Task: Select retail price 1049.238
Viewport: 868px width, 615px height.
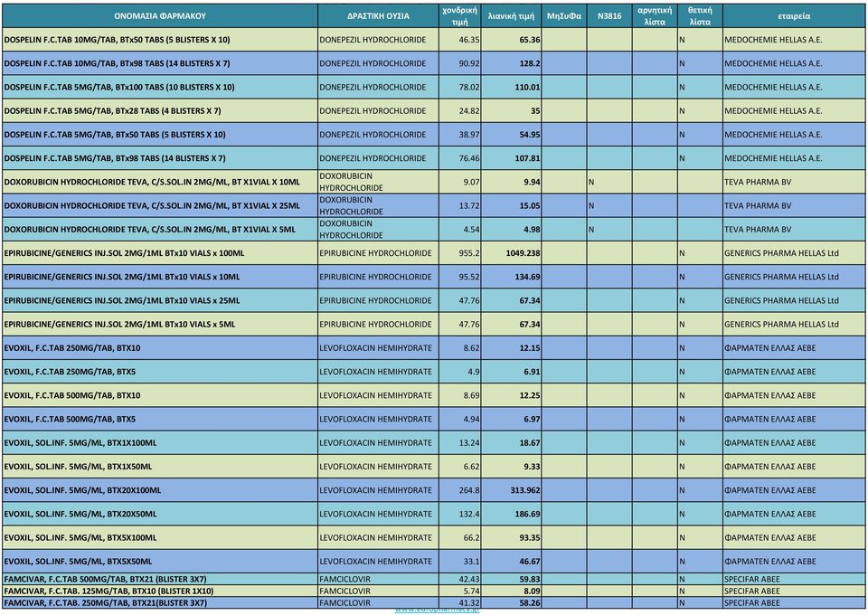Action: (523, 253)
